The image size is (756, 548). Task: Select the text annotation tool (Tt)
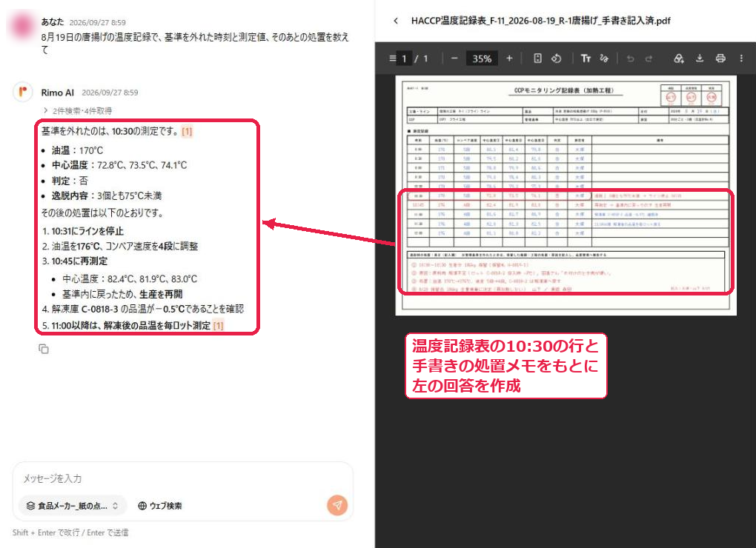click(x=586, y=59)
